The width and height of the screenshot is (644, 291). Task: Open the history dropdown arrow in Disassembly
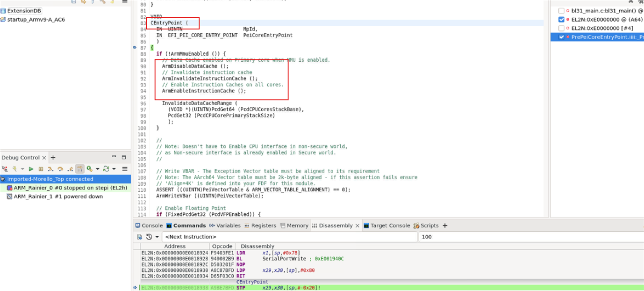pos(157,237)
